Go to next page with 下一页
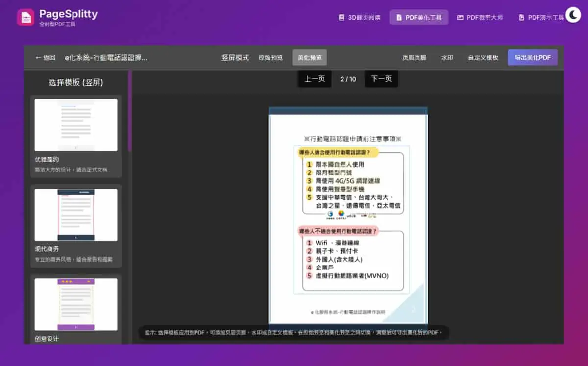Screen dimensions: 588x366 tap(381, 79)
